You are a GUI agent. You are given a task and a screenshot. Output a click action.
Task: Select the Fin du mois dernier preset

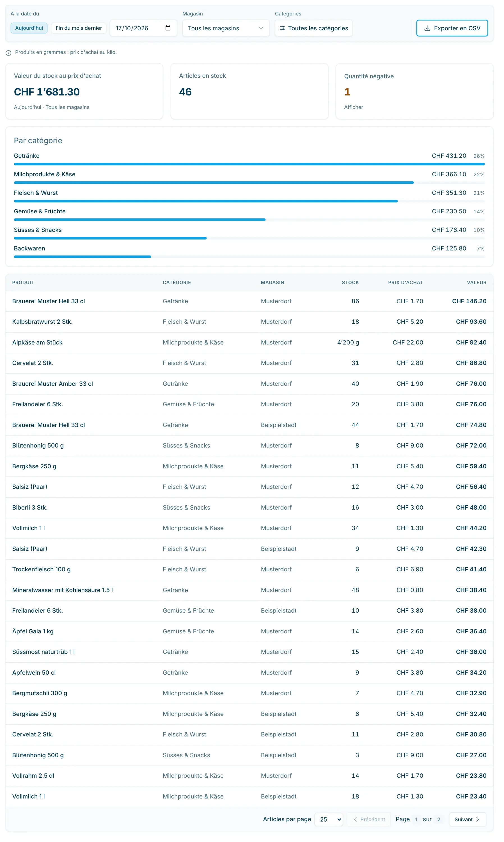click(x=79, y=28)
